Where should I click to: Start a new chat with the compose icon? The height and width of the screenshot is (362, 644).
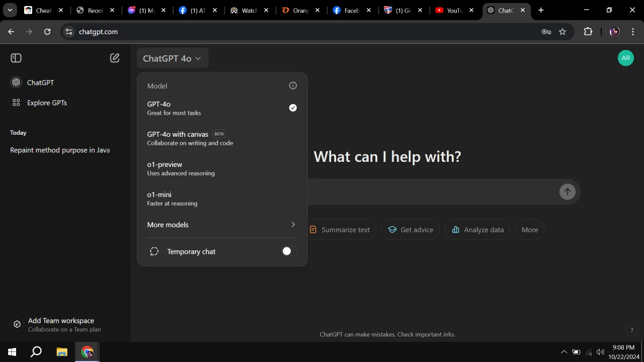[115, 58]
